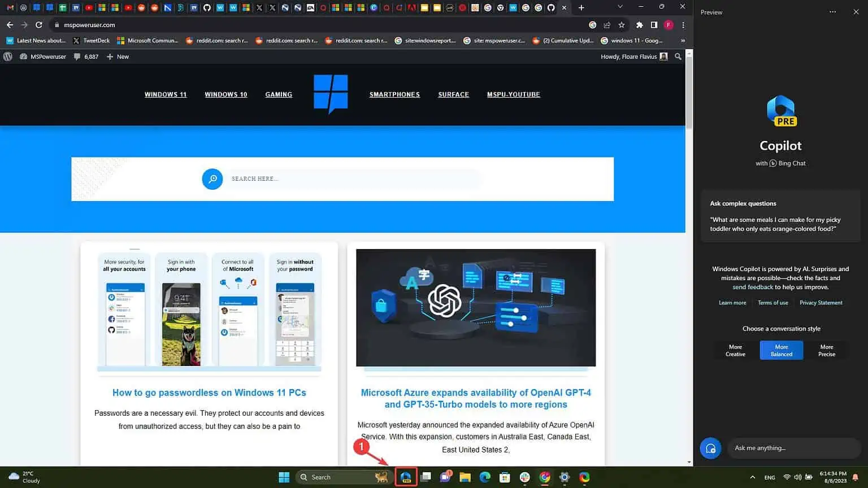Open Copilot Preview three-dot options
The height and width of the screenshot is (488, 868).
pos(832,12)
